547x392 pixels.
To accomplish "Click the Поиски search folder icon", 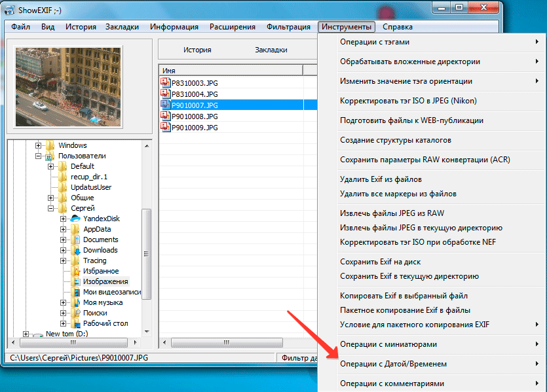I will click(75, 313).
